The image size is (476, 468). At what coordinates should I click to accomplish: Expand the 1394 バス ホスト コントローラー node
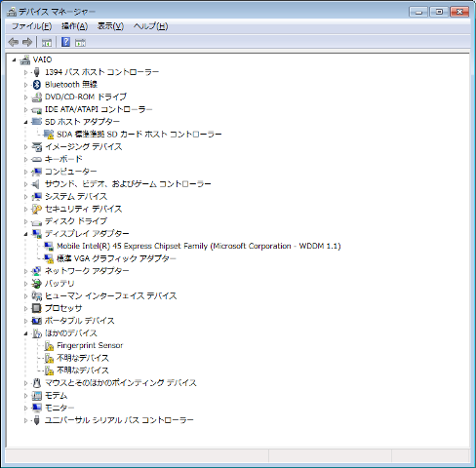[25, 72]
